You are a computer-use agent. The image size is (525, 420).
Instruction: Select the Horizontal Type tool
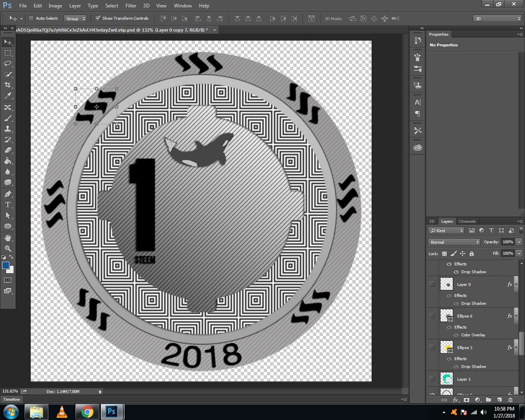point(8,205)
